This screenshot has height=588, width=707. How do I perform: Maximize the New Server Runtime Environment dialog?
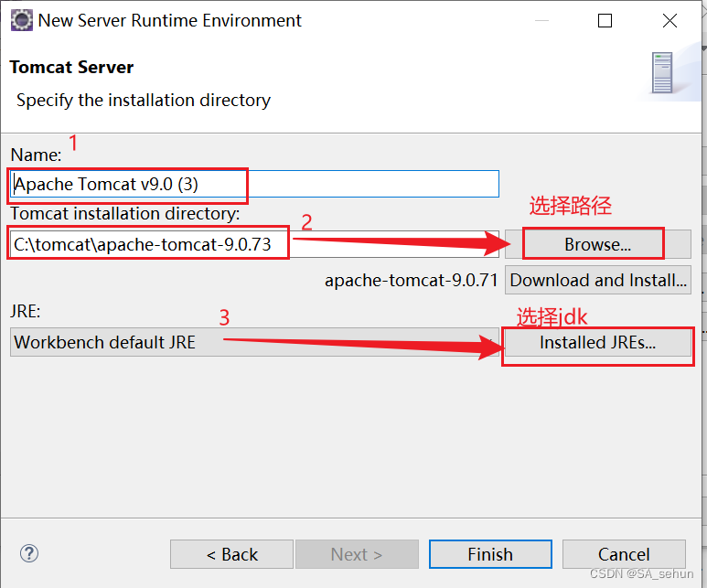coord(605,21)
